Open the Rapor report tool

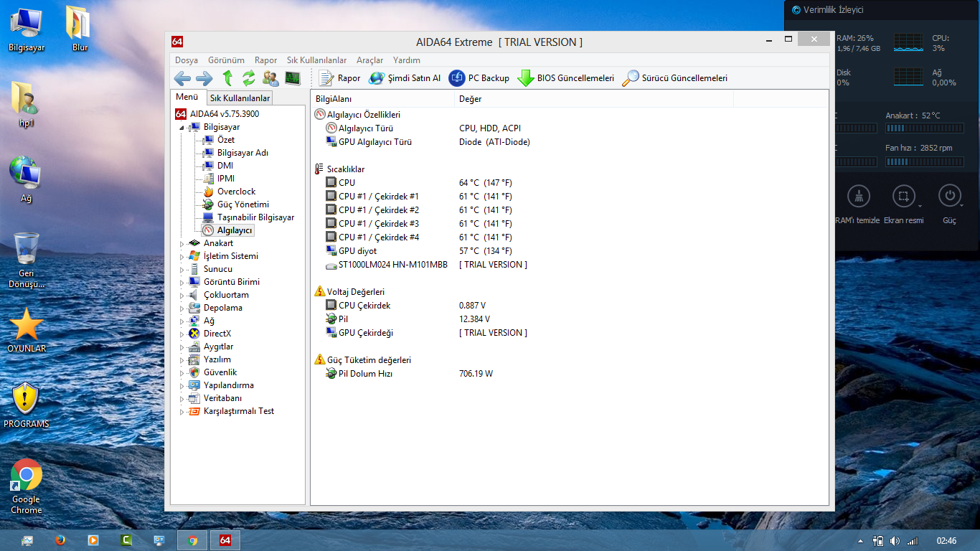click(x=340, y=78)
